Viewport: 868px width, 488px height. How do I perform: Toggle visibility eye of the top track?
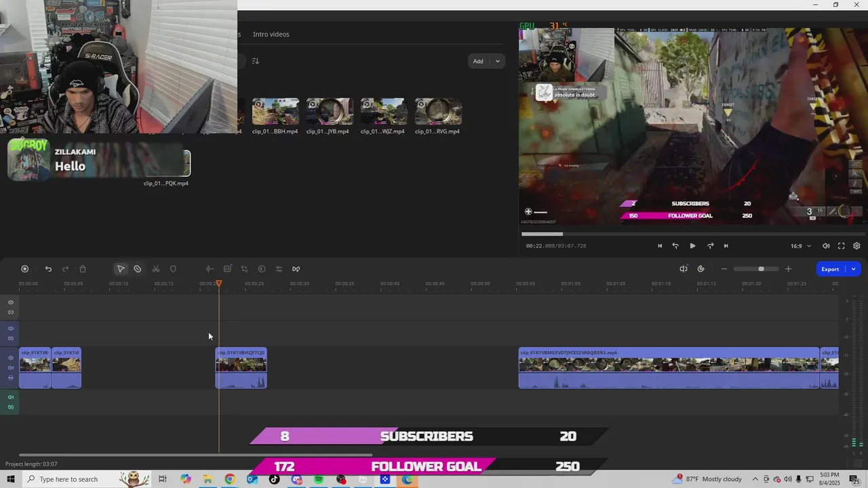(11, 302)
